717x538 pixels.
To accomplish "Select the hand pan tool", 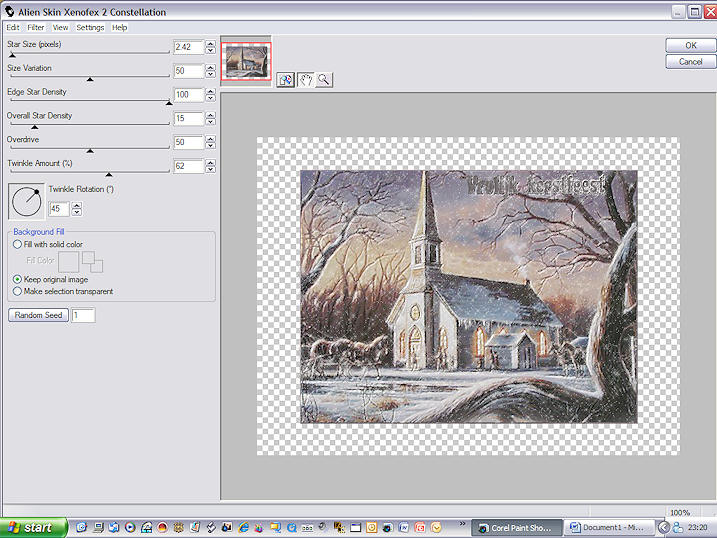I will 305,80.
